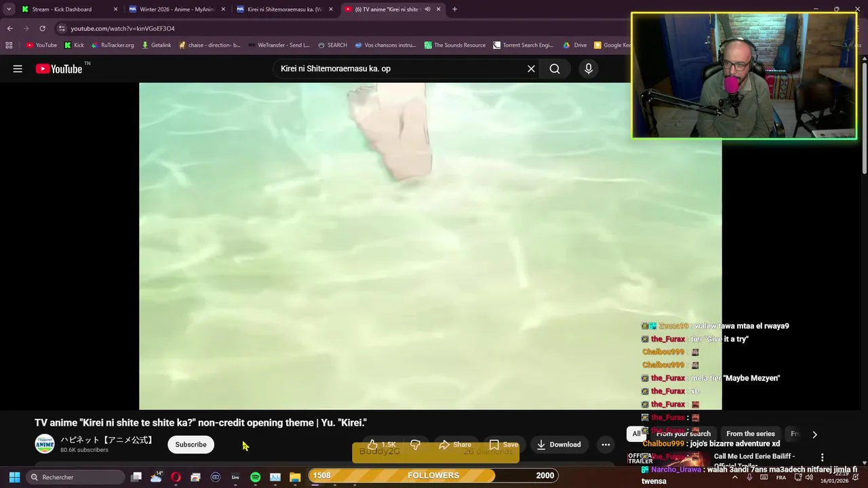Share the video

pyautogui.click(x=455, y=445)
